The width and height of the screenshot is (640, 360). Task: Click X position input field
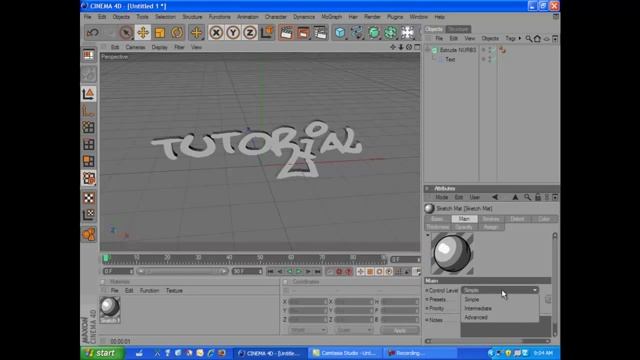tap(308, 302)
